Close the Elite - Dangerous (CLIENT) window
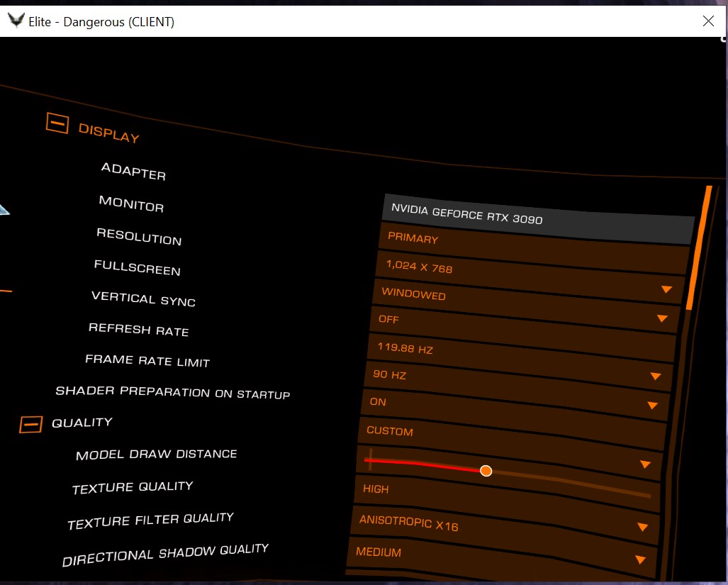 [708, 21]
